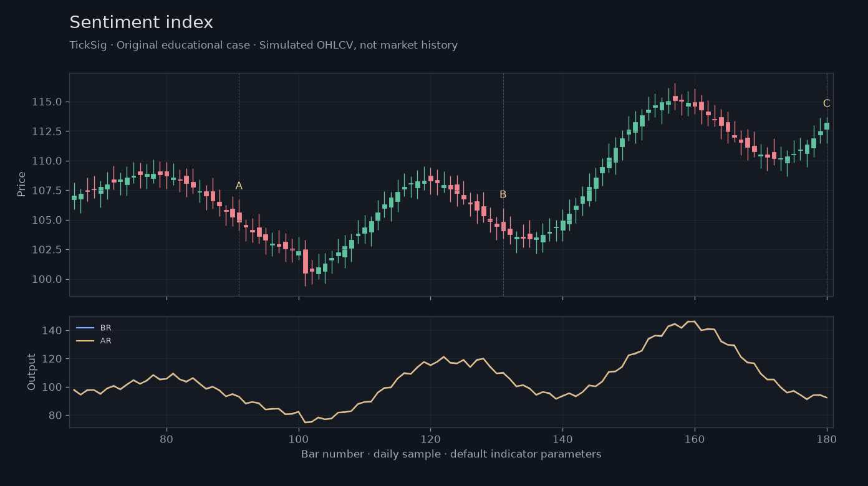Click the TickSig subtitle line
868x486 pixels.
(263, 45)
